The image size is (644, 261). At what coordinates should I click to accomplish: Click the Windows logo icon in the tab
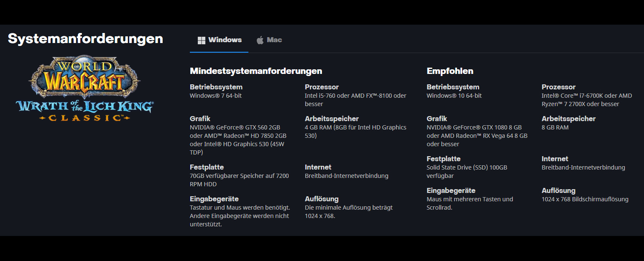201,40
